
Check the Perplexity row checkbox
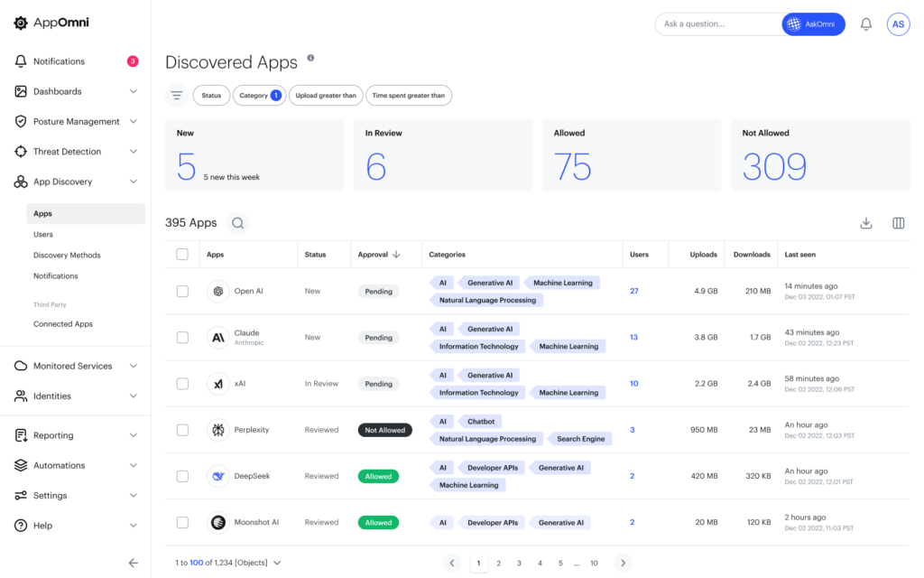click(182, 430)
